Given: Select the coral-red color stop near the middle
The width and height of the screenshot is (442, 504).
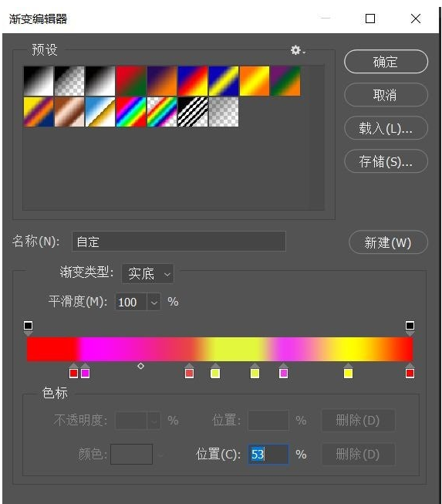Looking at the screenshot, I should pos(189,370).
